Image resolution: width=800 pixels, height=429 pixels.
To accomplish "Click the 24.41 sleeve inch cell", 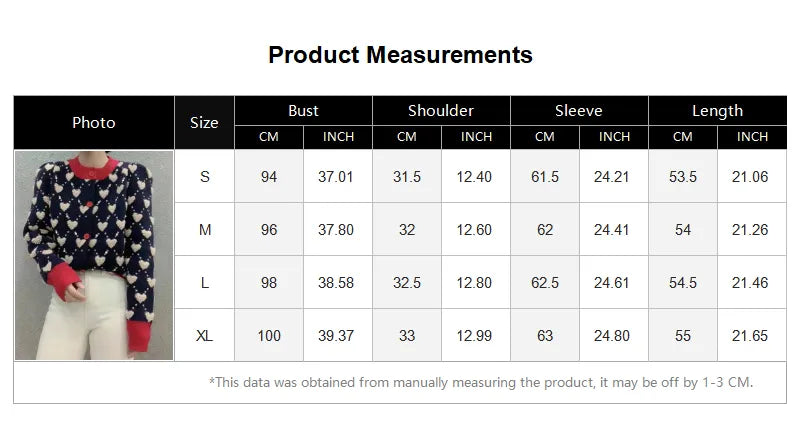I will 612,230.
